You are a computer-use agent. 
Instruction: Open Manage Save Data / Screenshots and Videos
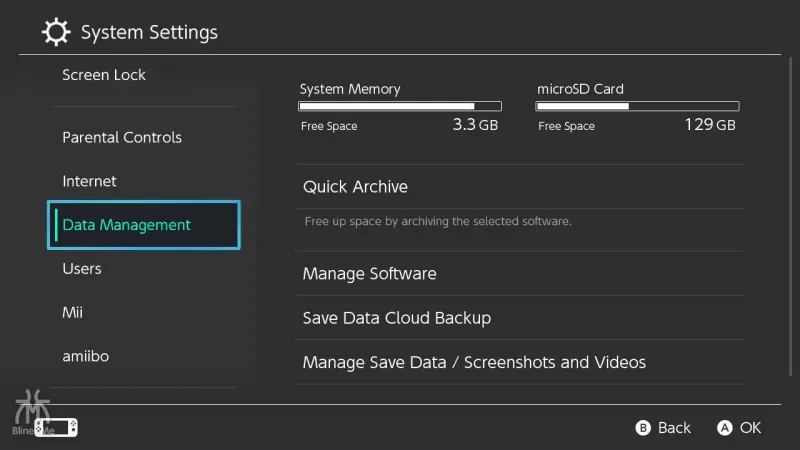click(x=519, y=362)
